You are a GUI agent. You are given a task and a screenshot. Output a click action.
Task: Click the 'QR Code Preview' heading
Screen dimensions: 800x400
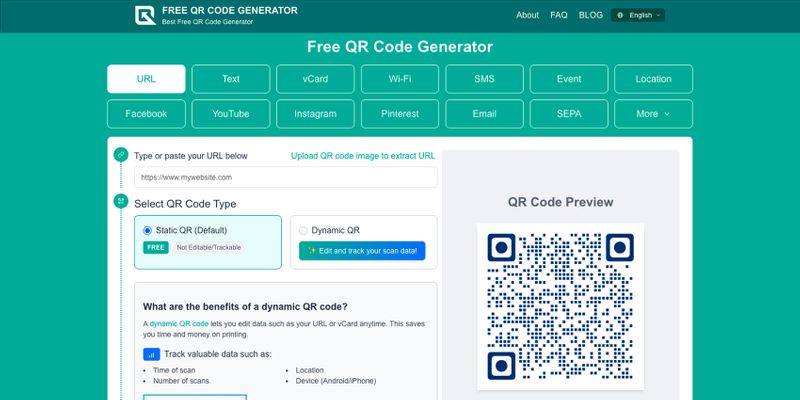click(x=560, y=202)
